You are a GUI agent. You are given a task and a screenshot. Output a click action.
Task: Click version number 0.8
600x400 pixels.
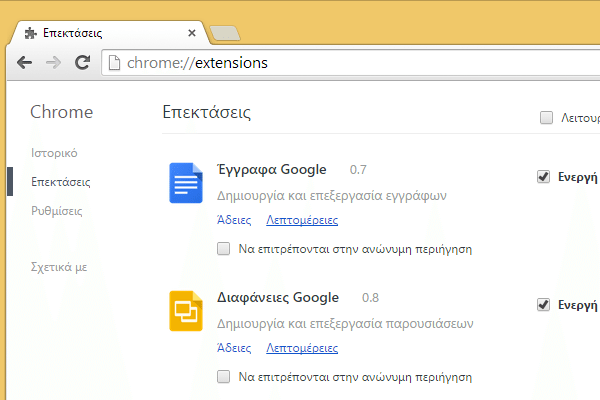370,297
